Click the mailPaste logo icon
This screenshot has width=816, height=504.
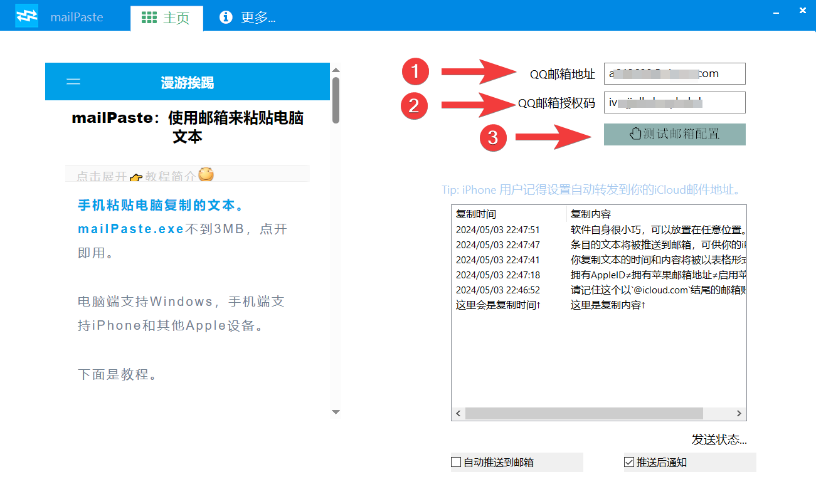click(x=27, y=17)
